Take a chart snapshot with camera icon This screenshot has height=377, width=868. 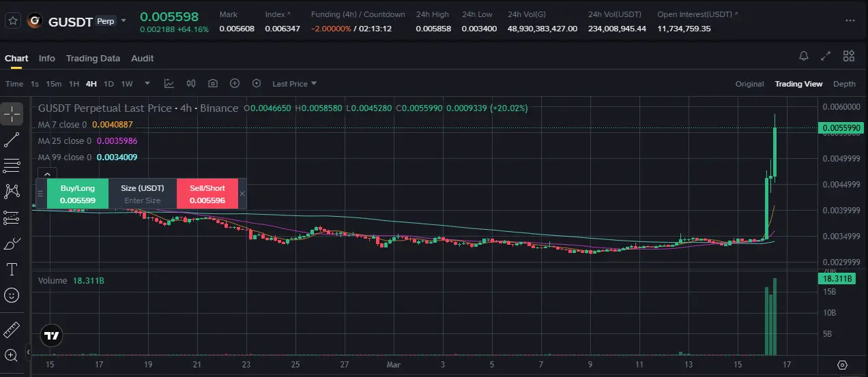(213, 83)
